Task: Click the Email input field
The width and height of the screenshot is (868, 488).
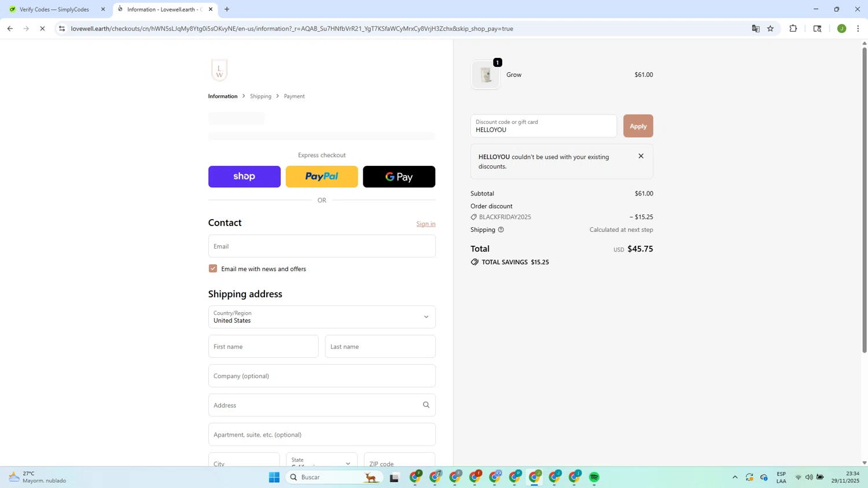Action: click(x=322, y=246)
